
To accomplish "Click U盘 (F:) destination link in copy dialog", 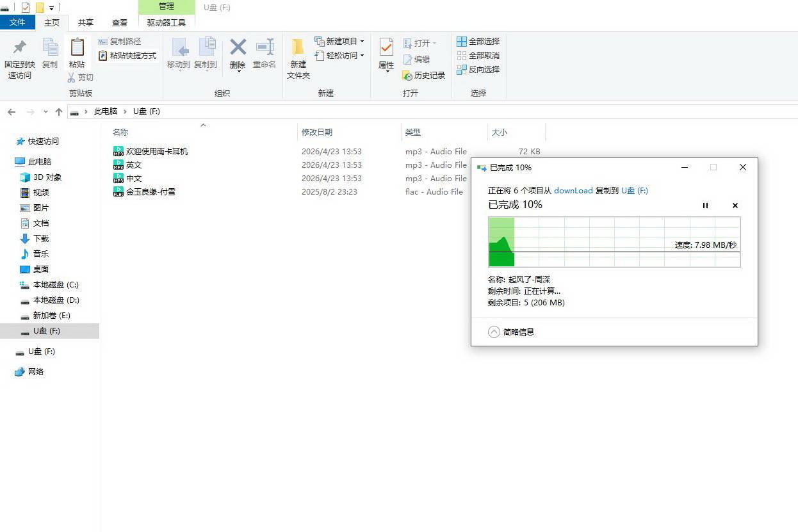I will [x=635, y=191].
